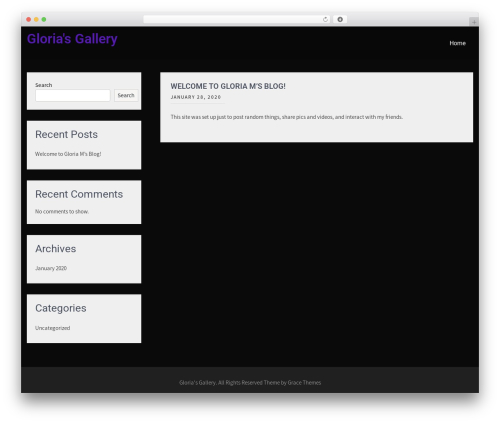The width and height of the screenshot is (500, 423).
Task: Submit with the Search button
Action: [x=126, y=95]
